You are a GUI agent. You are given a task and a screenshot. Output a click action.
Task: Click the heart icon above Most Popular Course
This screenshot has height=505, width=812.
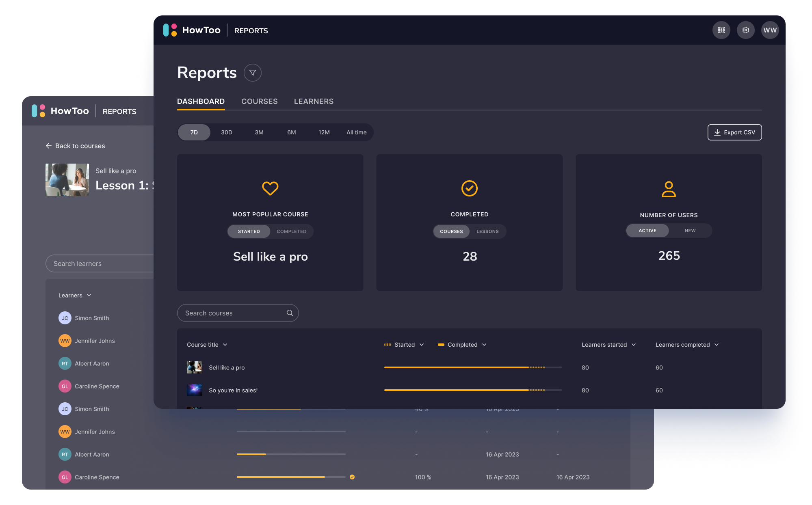(x=270, y=188)
